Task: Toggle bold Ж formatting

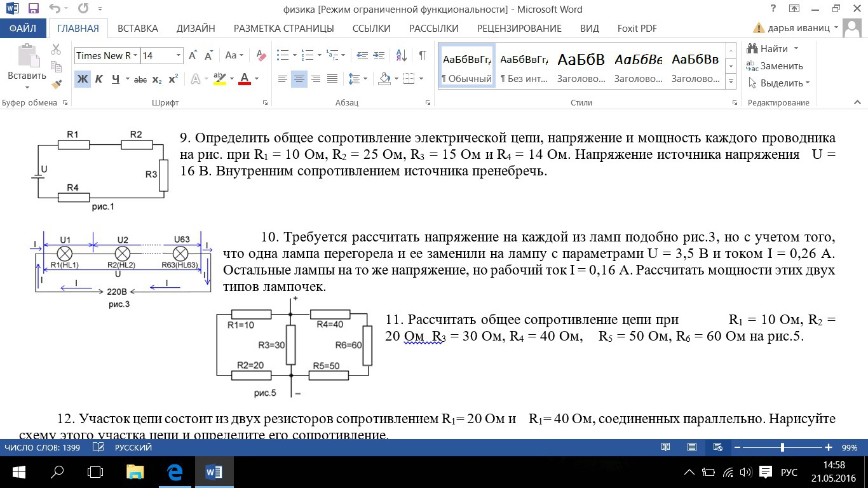Action: click(83, 79)
